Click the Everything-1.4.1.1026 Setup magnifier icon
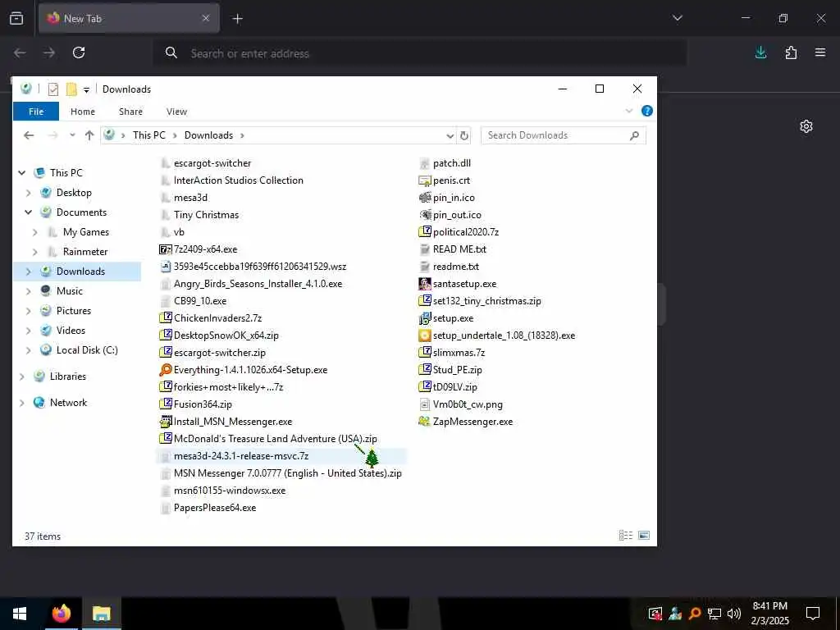 pyautogui.click(x=166, y=370)
